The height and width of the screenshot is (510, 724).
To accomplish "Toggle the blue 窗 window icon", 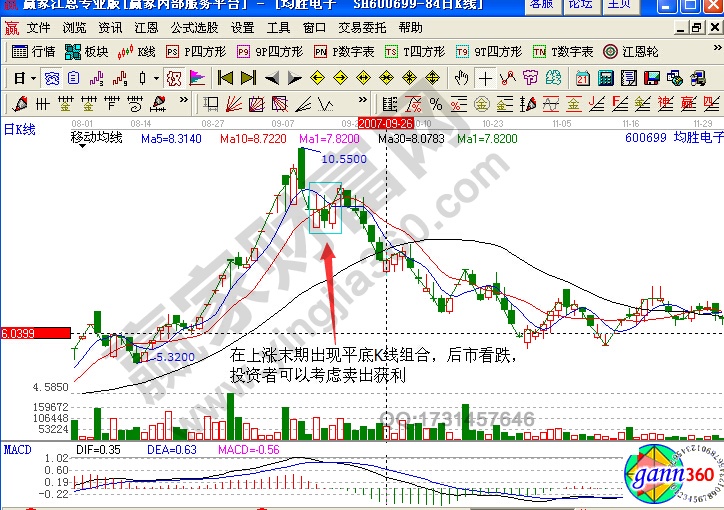I will click(x=51, y=78).
